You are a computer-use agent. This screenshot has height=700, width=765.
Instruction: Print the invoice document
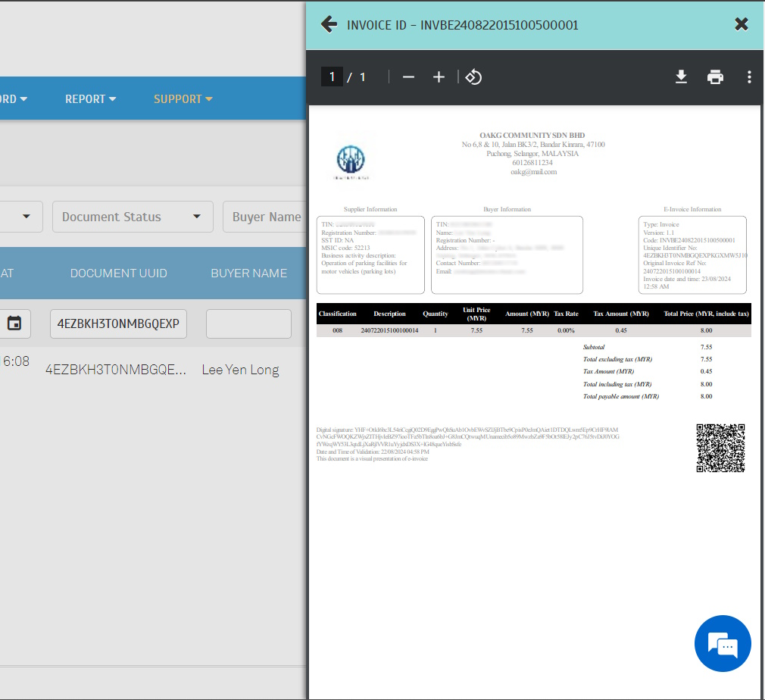tap(715, 77)
